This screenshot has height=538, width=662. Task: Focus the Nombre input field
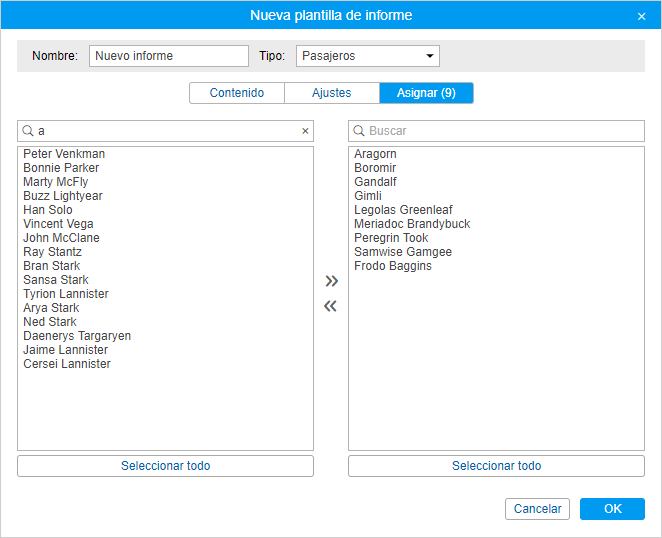[169, 56]
